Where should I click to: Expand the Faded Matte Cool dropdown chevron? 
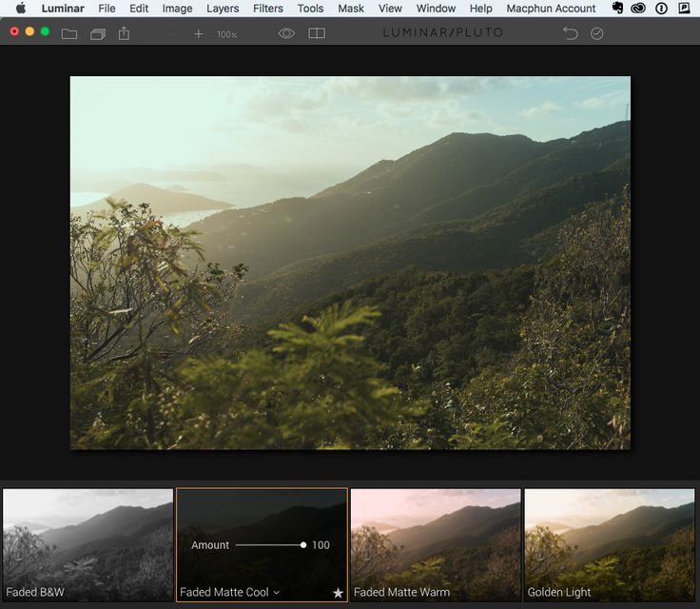[277, 593]
